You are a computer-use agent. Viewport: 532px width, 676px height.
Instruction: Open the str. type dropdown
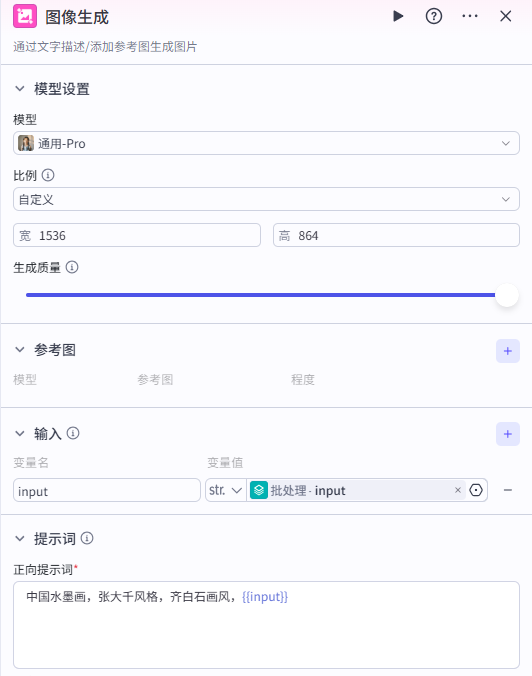pyautogui.click(x=225, y=490)
